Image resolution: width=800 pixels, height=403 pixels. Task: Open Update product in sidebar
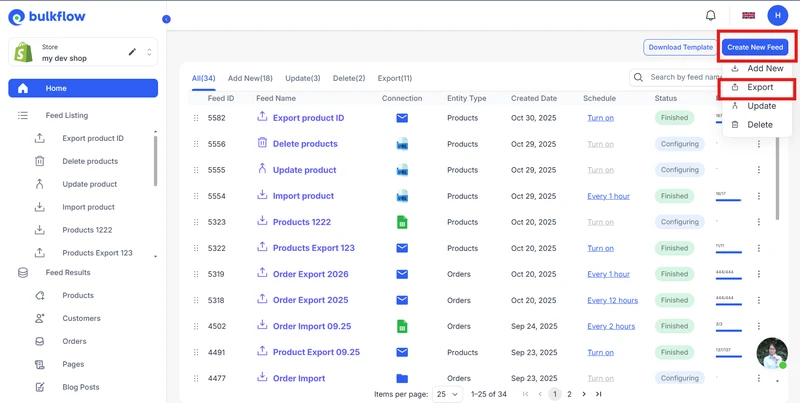click(x=89, y=184)
